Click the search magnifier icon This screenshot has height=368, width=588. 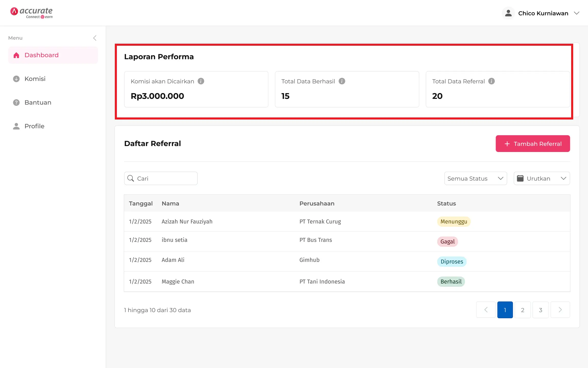pyautogui.click(x=131, y=179)
